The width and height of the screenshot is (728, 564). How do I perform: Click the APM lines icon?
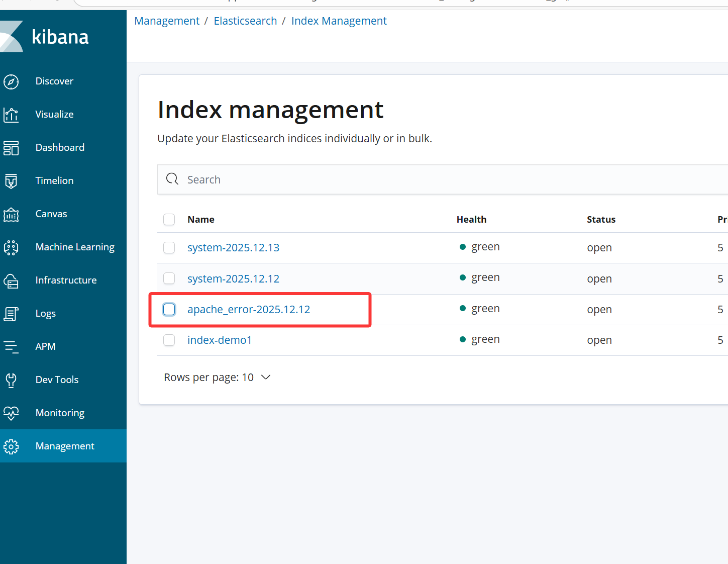(11, 347)
